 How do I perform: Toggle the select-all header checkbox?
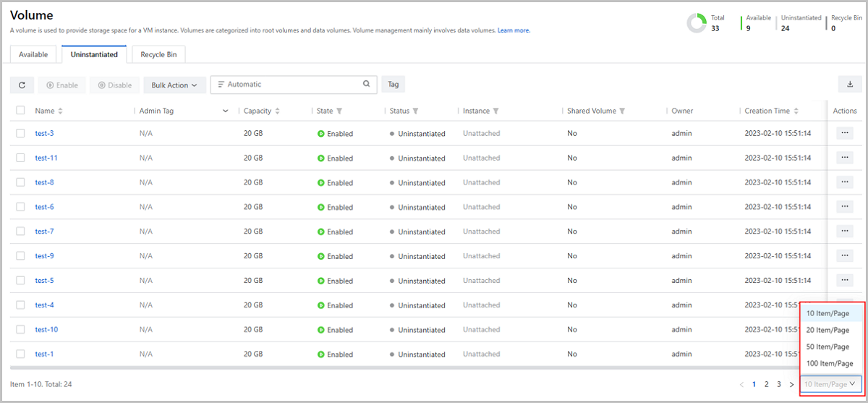[x=20, y=111]
